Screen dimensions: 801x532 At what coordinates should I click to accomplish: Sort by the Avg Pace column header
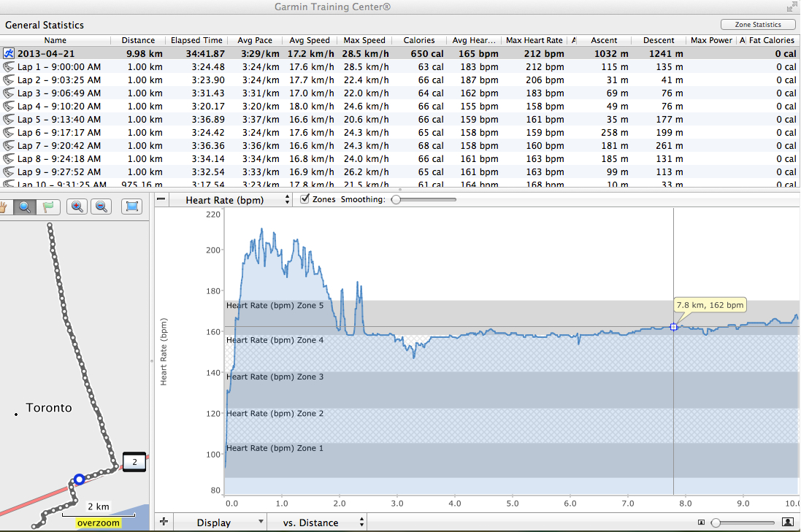tap(255, 40)
